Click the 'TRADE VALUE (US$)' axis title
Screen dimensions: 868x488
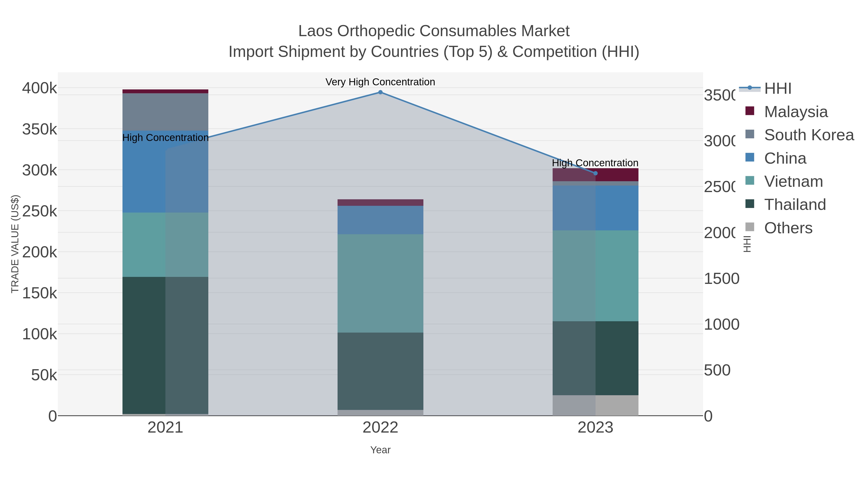tap(15, 244)
